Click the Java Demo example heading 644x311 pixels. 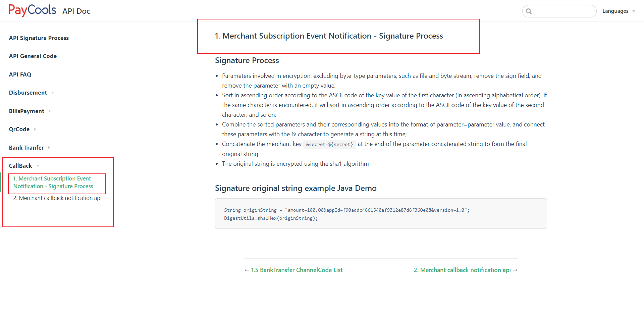point(296,188)
